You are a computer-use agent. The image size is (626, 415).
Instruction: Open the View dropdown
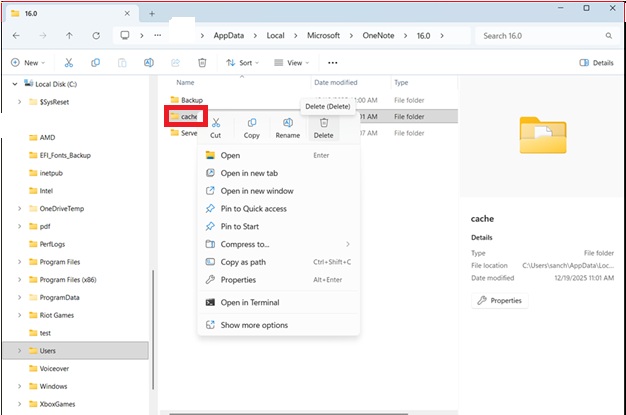pos(290,62)
